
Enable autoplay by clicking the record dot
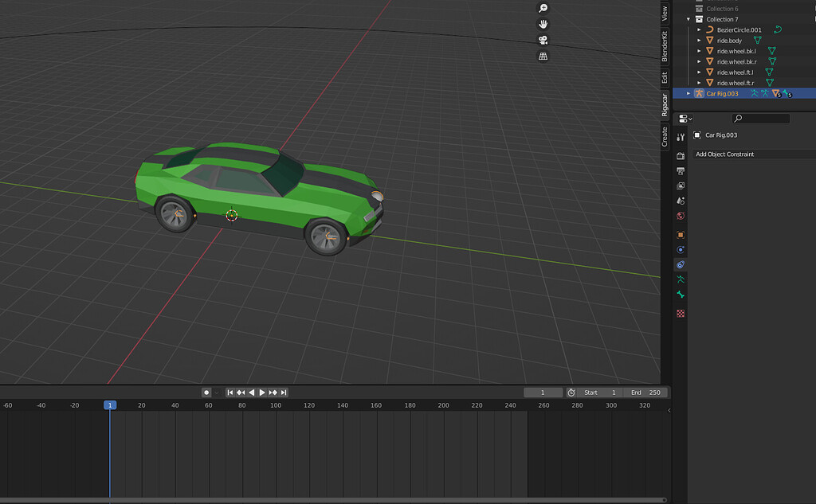point(205,392)
